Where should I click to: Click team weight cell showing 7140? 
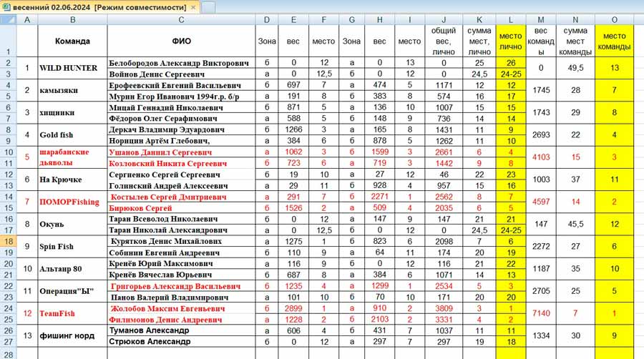(x=541, y=313)
